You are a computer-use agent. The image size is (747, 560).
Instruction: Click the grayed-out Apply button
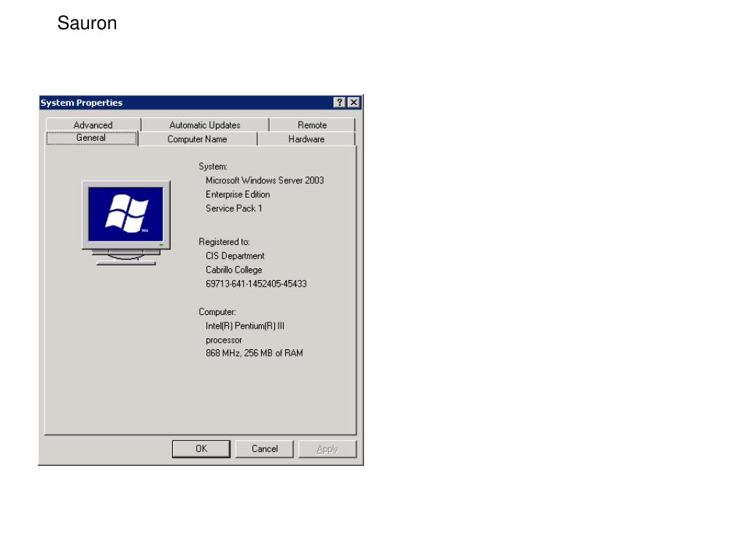328,448
